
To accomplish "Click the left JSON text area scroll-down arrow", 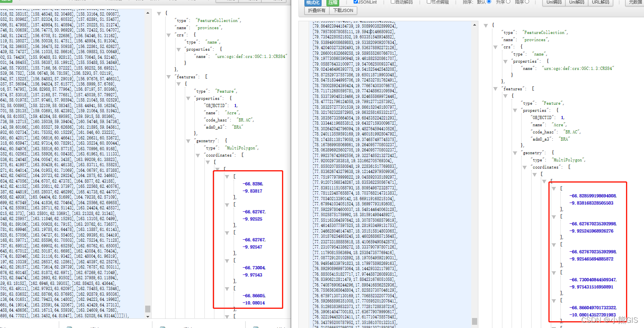I will [148, 316].
